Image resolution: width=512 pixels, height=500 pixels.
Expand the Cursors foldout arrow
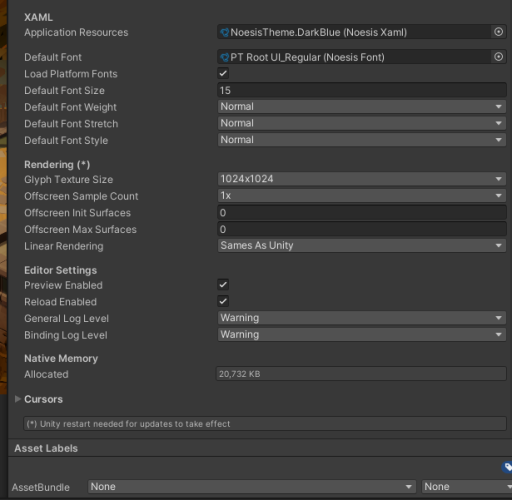pyautogui.click(x=18, y=399)
